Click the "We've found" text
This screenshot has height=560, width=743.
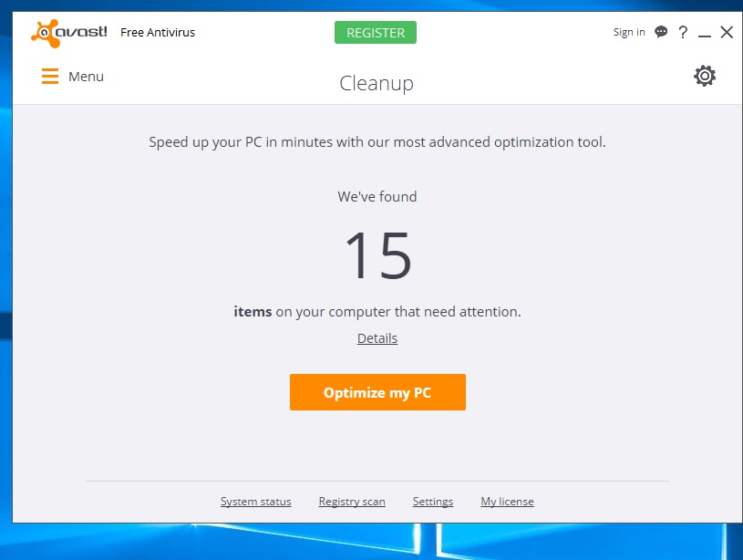coord(377,196)
